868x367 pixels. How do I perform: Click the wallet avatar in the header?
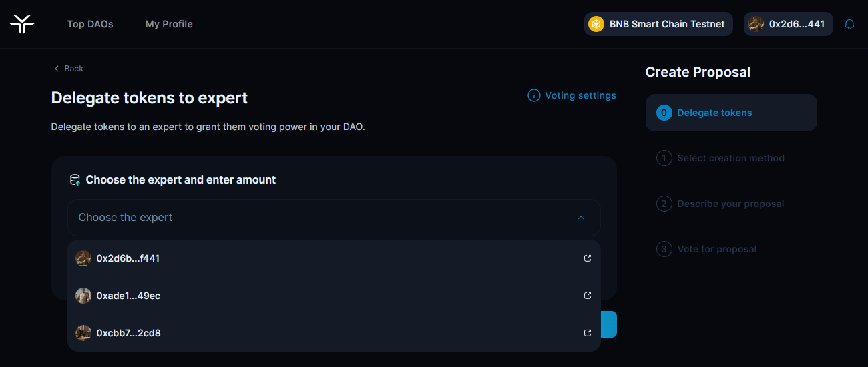(756, 24)
